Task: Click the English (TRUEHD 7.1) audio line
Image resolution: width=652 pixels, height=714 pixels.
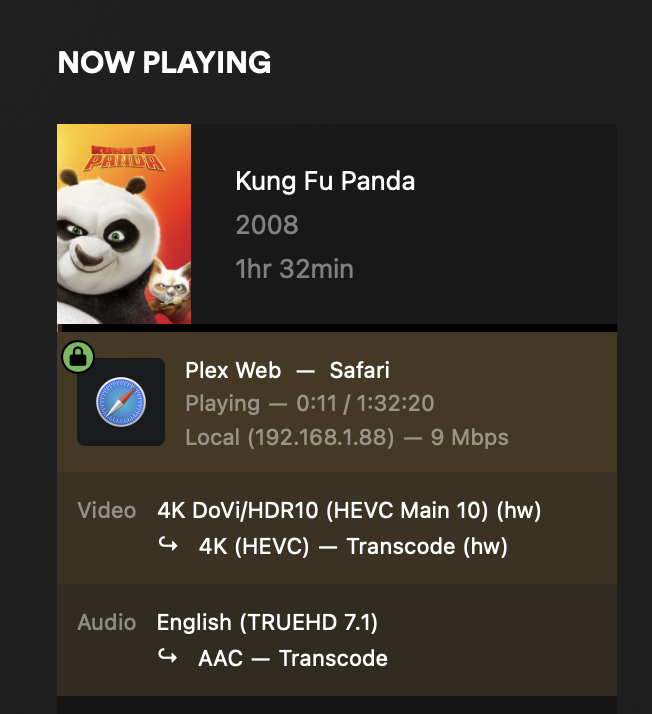Action: pos(267,623)
